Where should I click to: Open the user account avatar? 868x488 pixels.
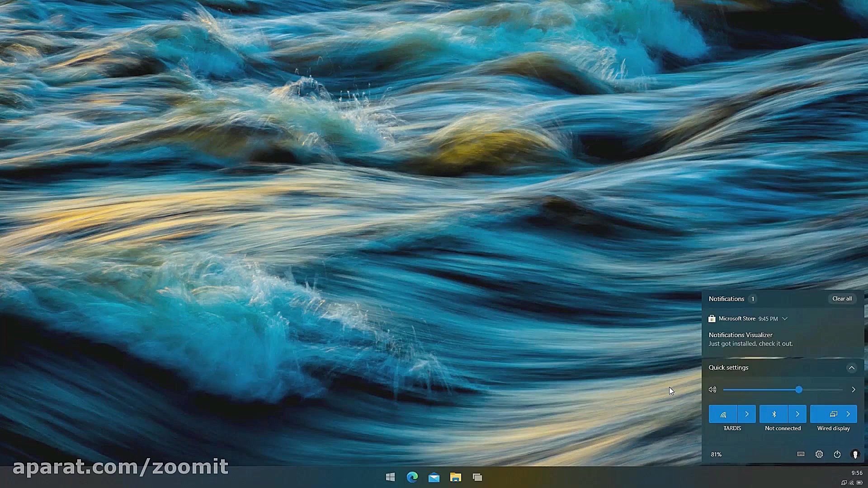tap(855, 454)
